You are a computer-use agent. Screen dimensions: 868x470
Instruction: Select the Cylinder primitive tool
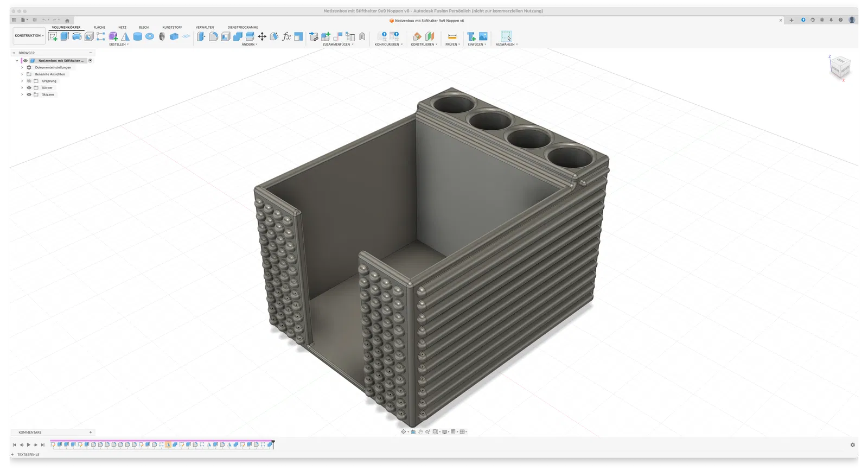(138, 36)
